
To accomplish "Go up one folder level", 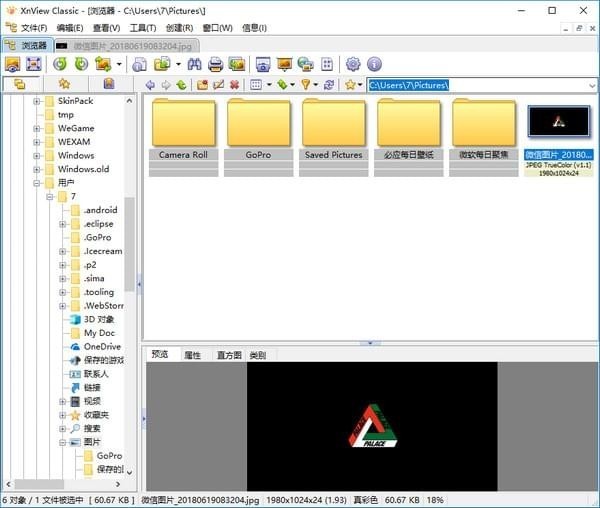I will 181,85.
